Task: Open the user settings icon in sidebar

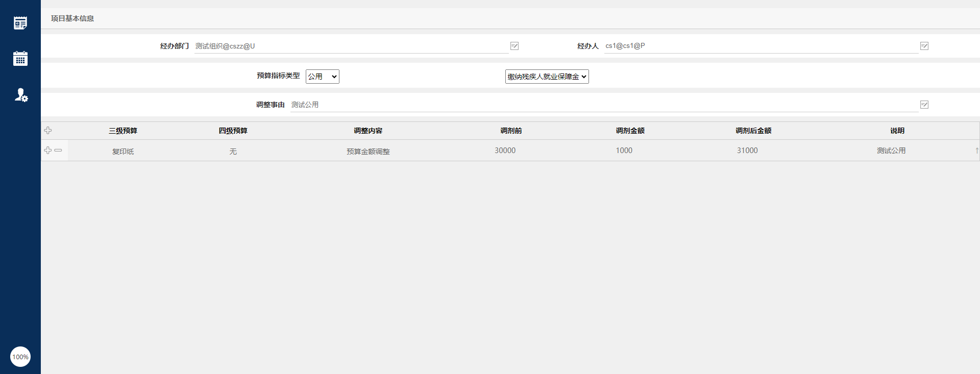Action: [21, 95]
